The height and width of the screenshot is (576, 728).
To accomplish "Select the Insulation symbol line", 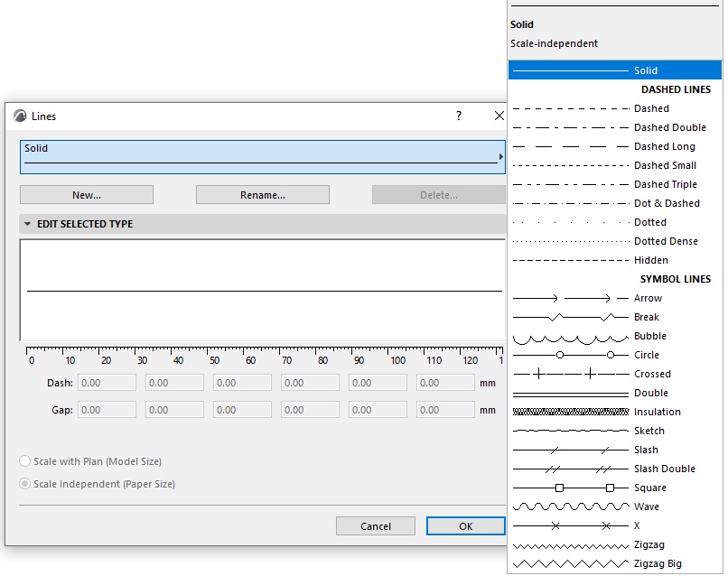I will point(615,412).
